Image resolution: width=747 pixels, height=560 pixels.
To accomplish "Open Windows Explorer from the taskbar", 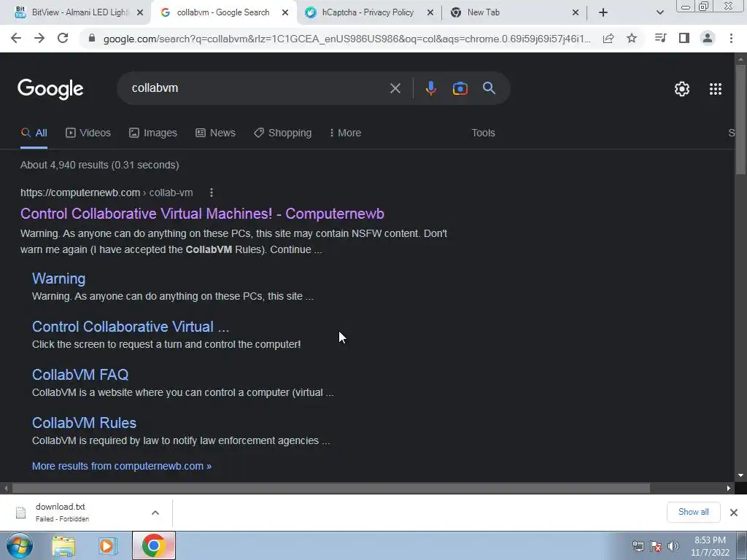I will pos(63,545).
